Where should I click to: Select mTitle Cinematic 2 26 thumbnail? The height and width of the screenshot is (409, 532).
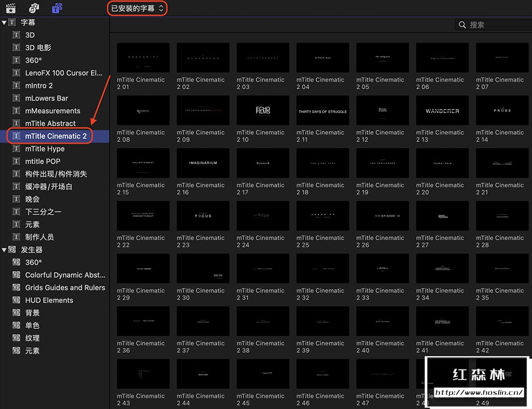click(x=382, y=215)
